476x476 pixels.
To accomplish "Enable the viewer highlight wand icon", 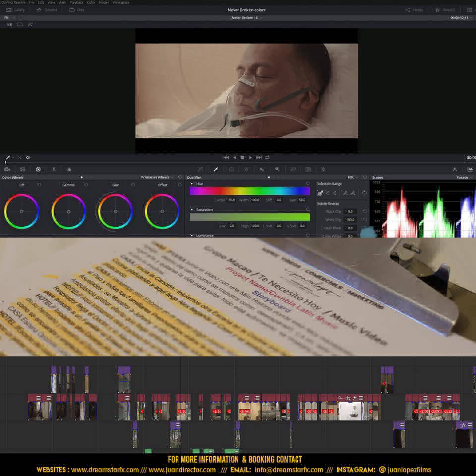I will [30, 24].
